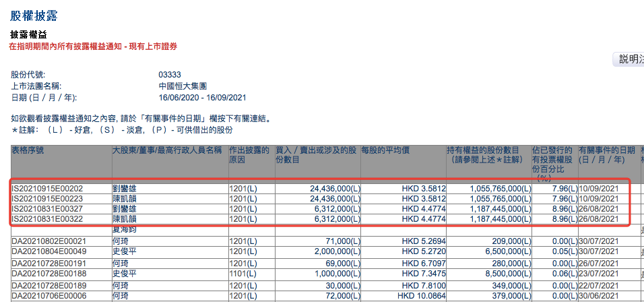Click 史俊平 name in row DA20210804E00049
The width and height of the screenshot is (644, 302).
point(125,251)
